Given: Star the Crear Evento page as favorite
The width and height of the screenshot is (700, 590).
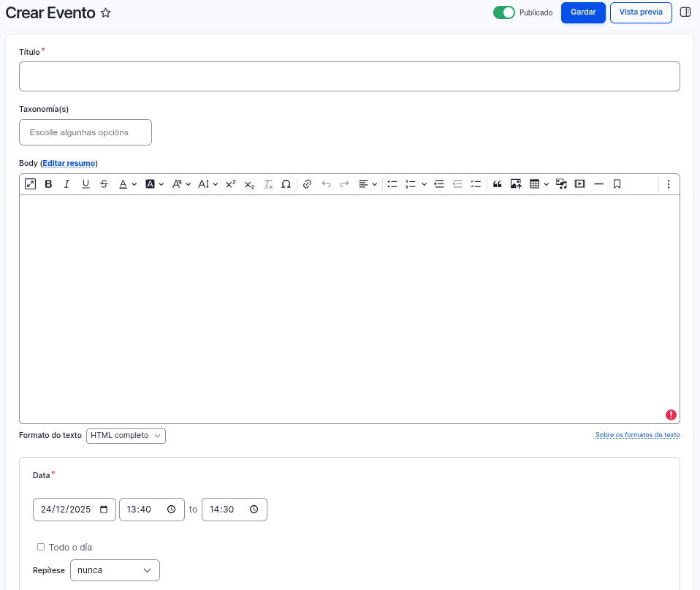Looking at the screenshot, I should tap(106, 13).
